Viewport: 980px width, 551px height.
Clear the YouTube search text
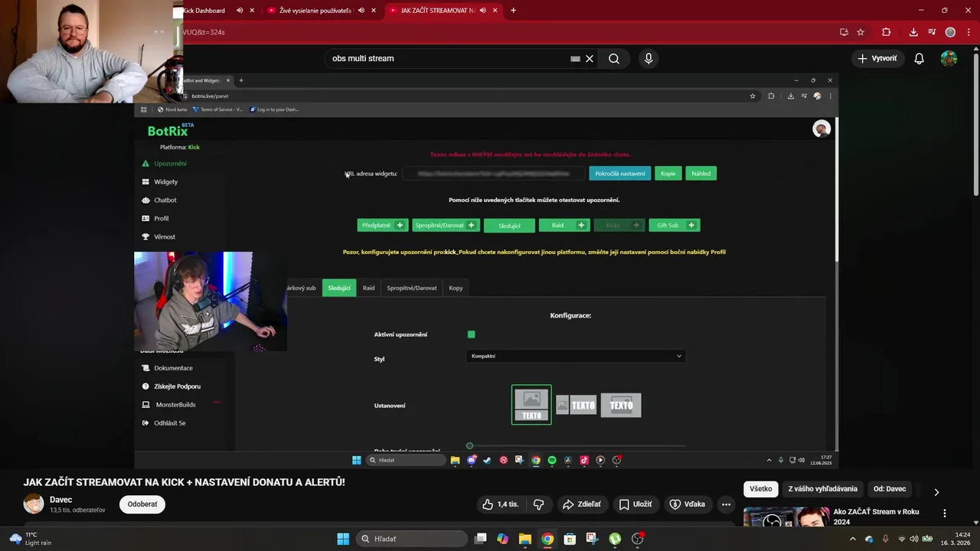(590, 59)
